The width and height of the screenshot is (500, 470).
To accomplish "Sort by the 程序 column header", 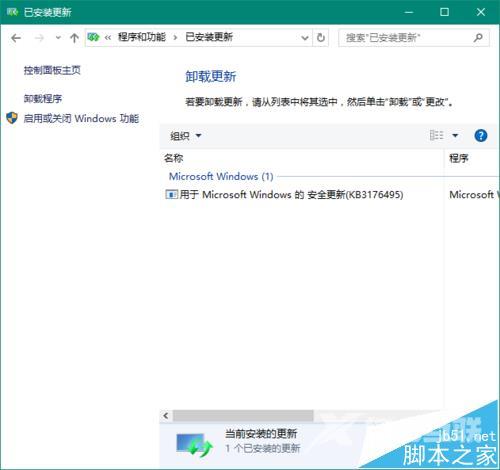I will (x=459, y=158).
